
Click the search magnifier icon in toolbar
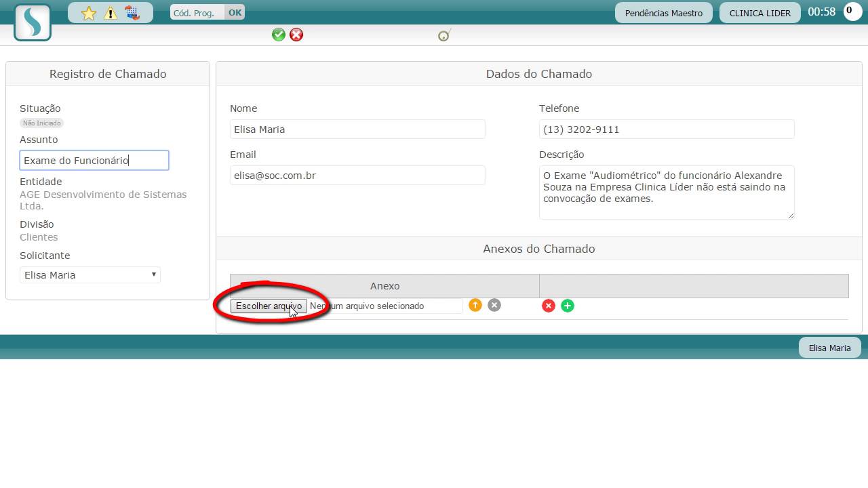pyautogui.click(x=445, y=35)
